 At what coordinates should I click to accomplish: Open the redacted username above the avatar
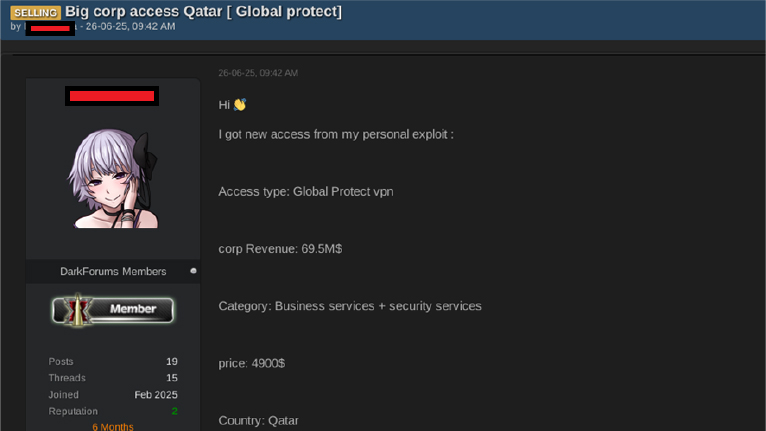[112, 96]
